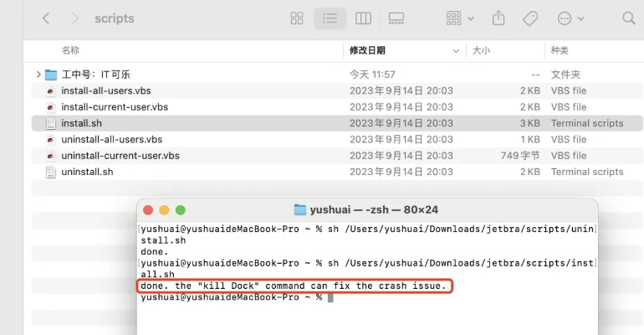The width and height of the screenshot is (644, 335).
Task: Select install-current-user.vbs file
Action: click(115, 107)
